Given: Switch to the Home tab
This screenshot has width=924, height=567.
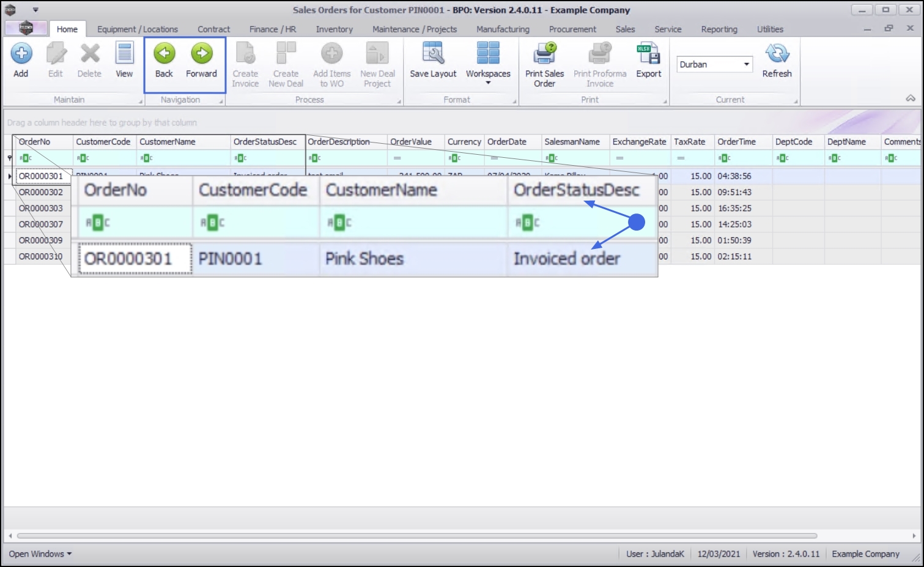Looking at the screenshot, I should 67,29.
